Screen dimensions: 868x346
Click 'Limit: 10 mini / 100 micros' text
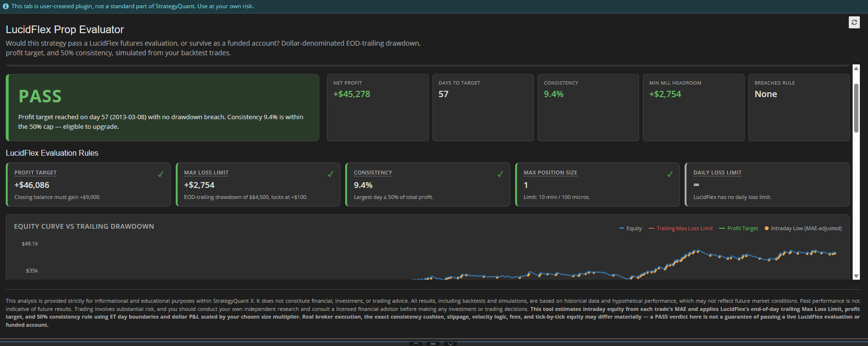point(556,197)
